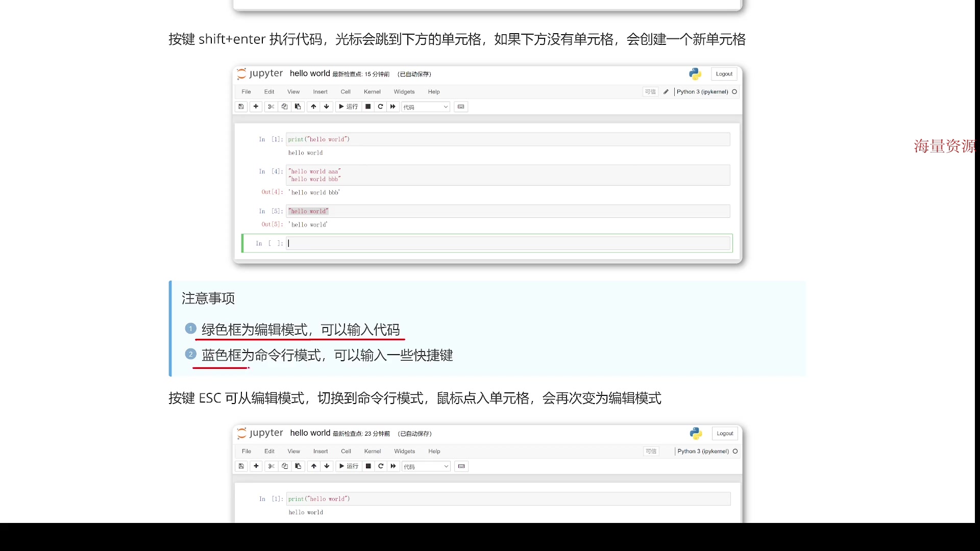Click copy cells icon in upper Jupyter toolbar
Image resolution: width=980 pixels, height=551 pixels.
pyautogui.click(x=284, y=107)
